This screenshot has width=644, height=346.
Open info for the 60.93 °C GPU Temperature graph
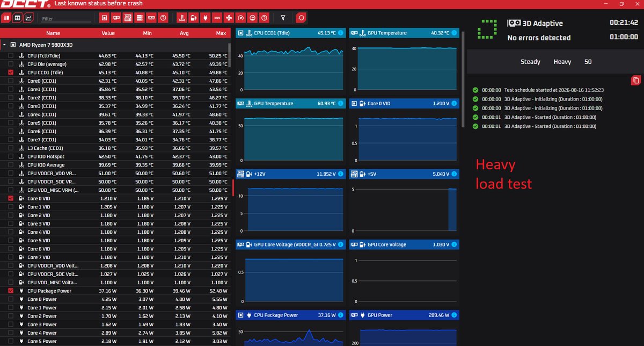tap(340, 103)
